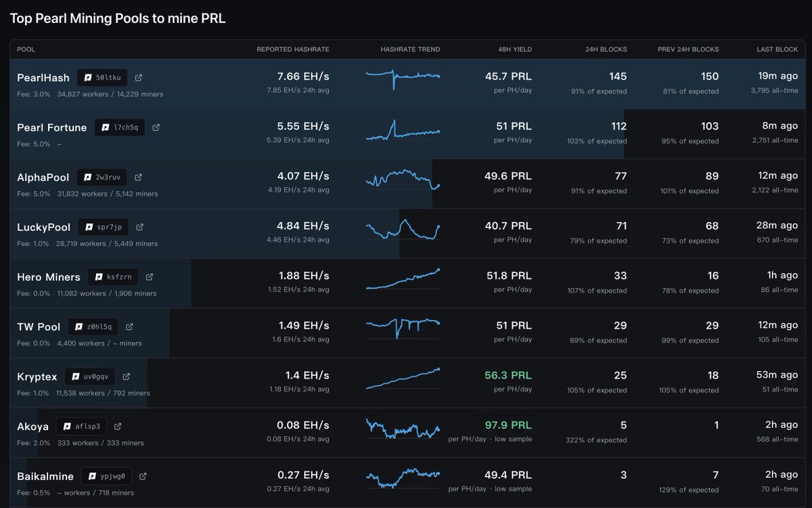
Task: View Akoya hashrate trend sparkline
Action: (x=403, y=428)
